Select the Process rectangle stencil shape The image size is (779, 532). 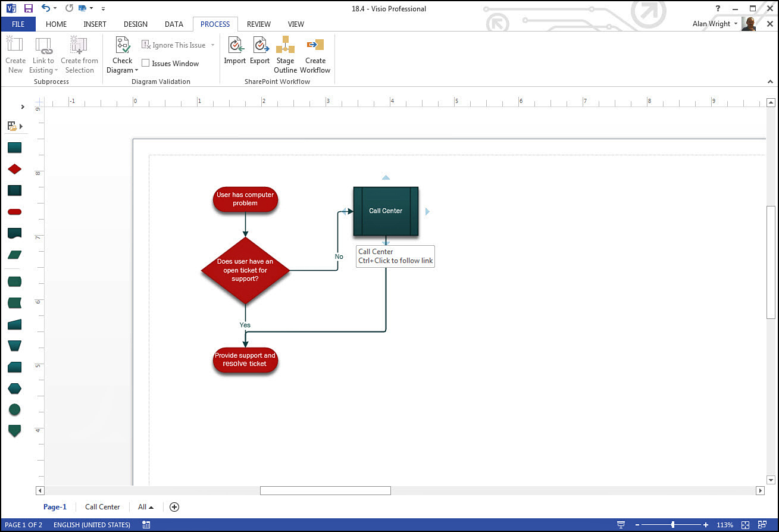15,148
